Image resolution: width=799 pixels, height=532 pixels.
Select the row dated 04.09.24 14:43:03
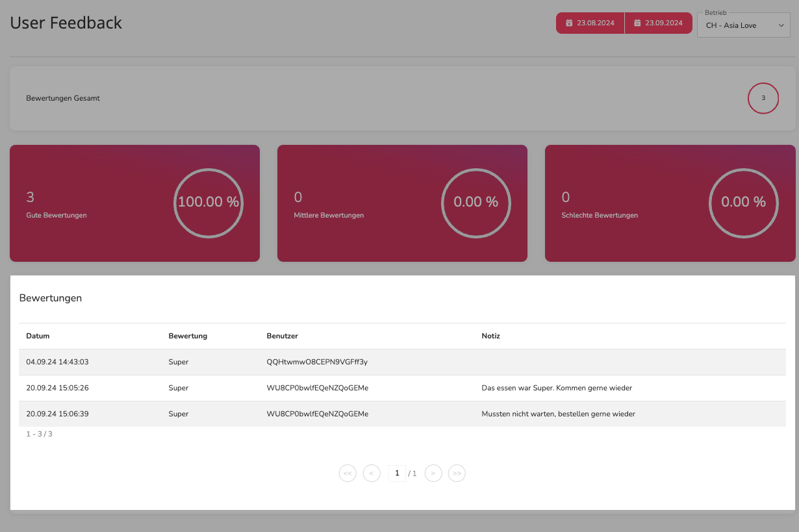[x=402, y=362]
